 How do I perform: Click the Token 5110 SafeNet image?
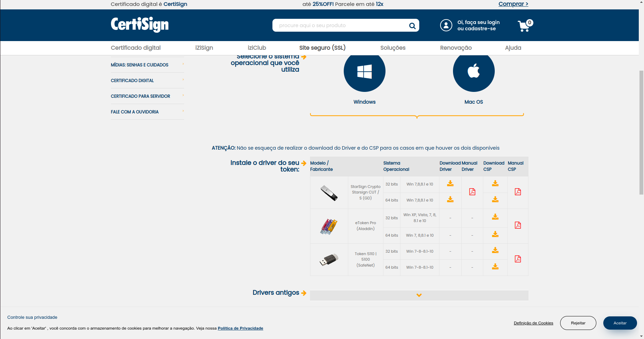coord(329,260)
